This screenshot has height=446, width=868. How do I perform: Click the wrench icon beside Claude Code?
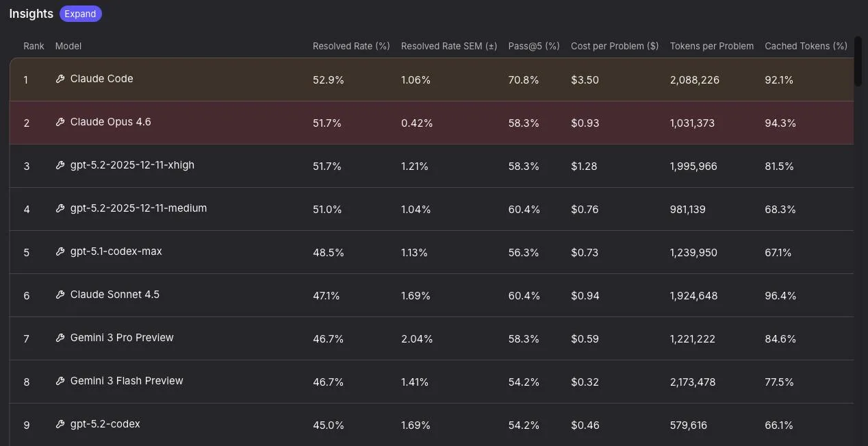[x=60, y=79]
